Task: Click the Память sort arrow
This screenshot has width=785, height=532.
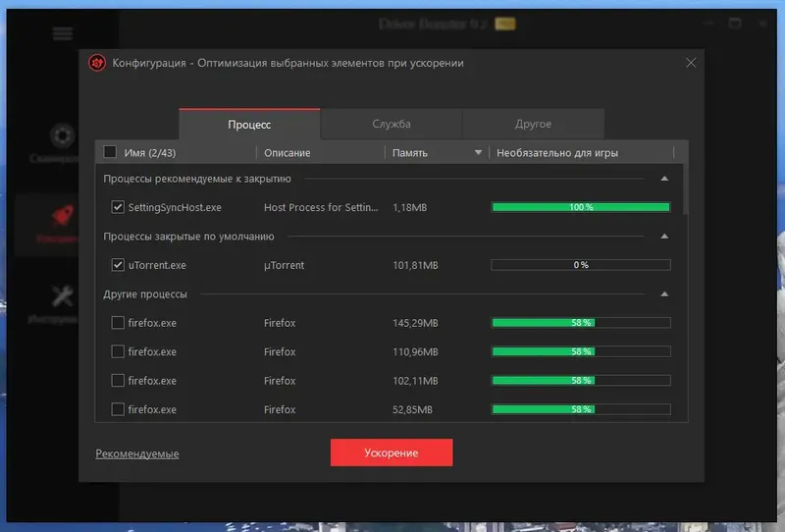Action: click(x=478, y=152)
